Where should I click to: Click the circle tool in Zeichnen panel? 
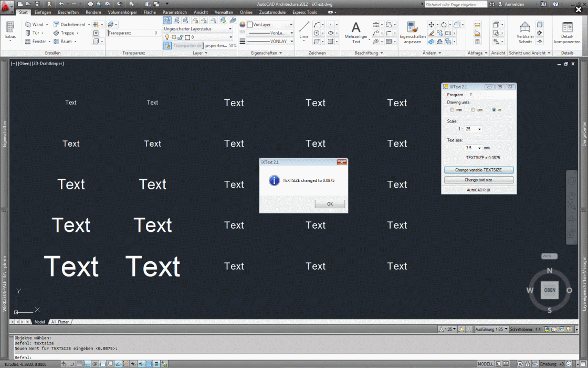317,33
